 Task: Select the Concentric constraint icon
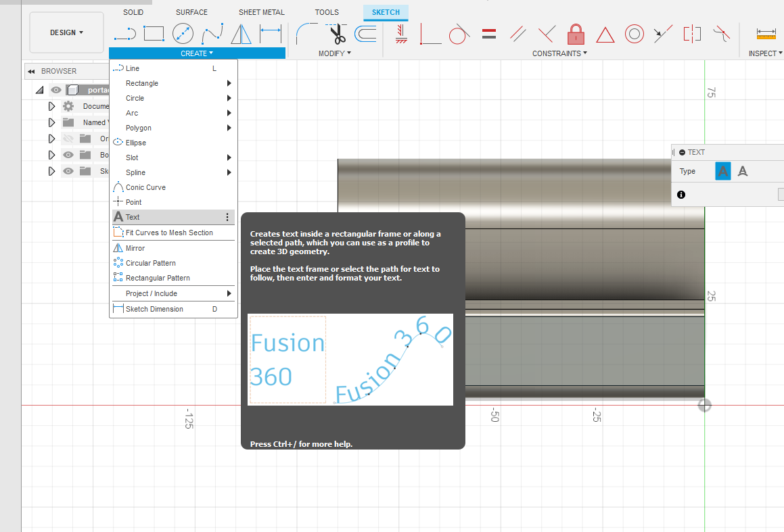[634, 33]
